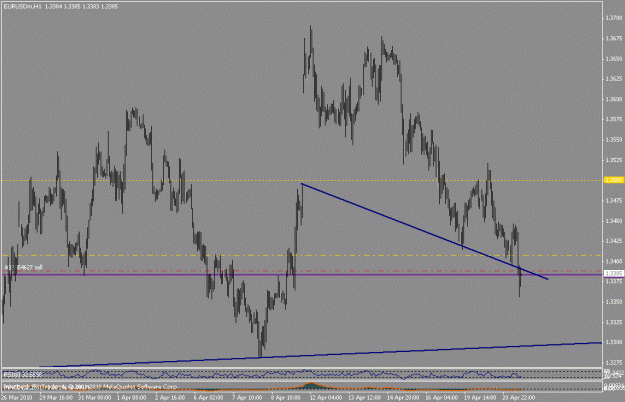The image size is (625, 402).
Task: Click the 1.3700 price label
Action: 613,18
